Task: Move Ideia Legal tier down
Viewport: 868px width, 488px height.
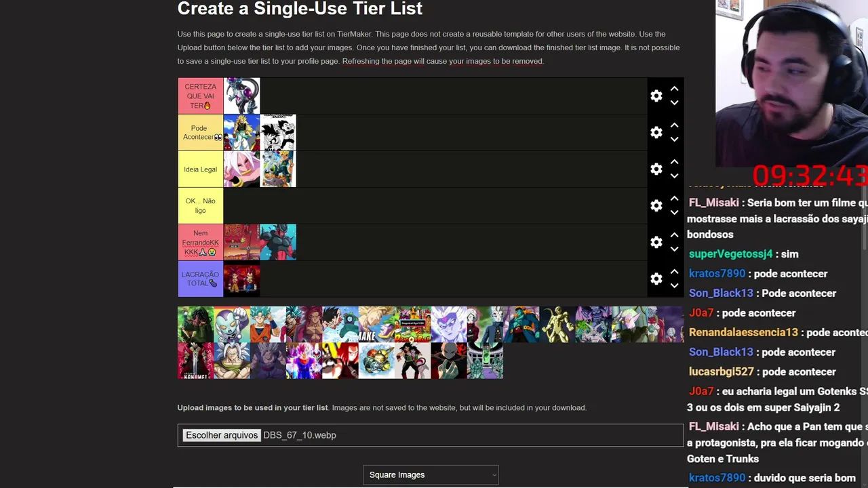Action: click(674, 176)
